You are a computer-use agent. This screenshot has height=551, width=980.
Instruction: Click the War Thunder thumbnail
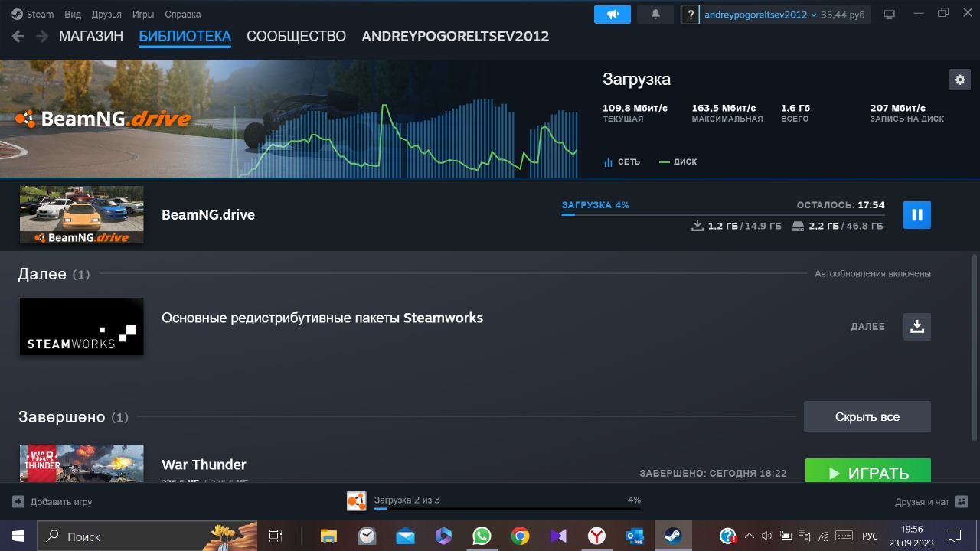click(x=82, y=464)
